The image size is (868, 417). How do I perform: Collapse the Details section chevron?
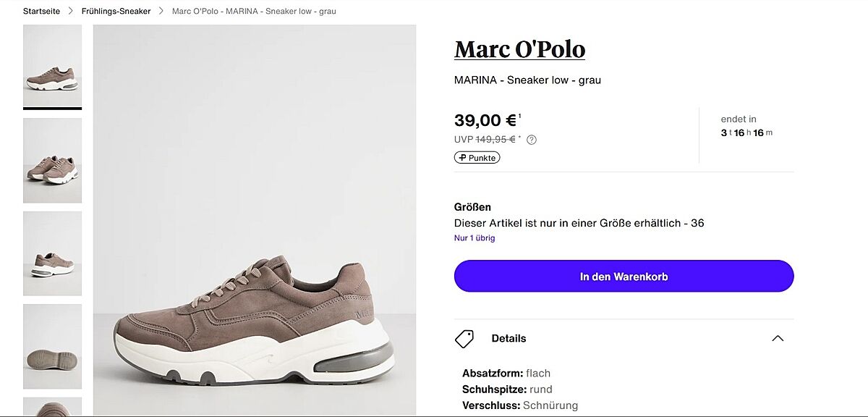point(778,338)
